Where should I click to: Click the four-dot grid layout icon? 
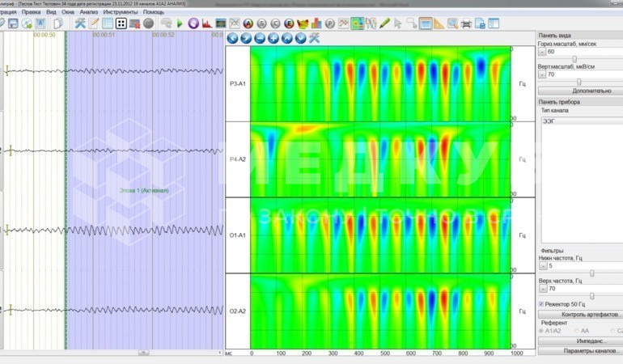pyautogui.click(x=121, y=23)
